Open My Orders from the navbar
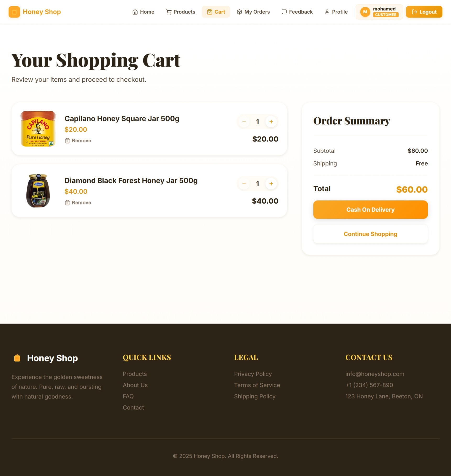451x476 pixels. coord(253,12)
